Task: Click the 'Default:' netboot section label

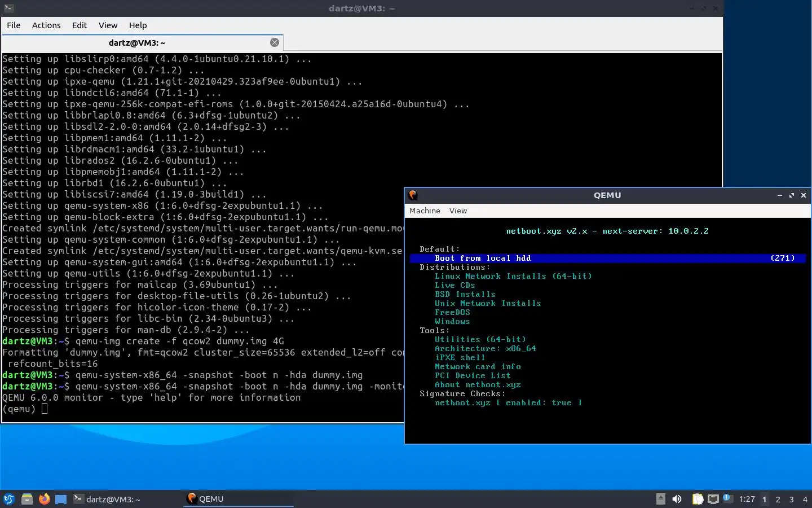Action: [x=439, y=249]
